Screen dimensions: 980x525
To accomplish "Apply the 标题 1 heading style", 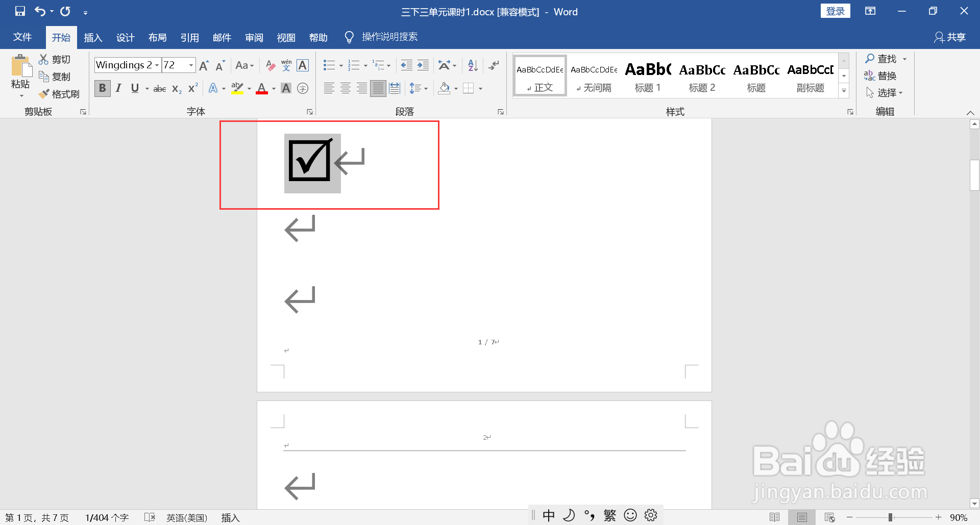I will pyautogui.click(x=648, y=76).
